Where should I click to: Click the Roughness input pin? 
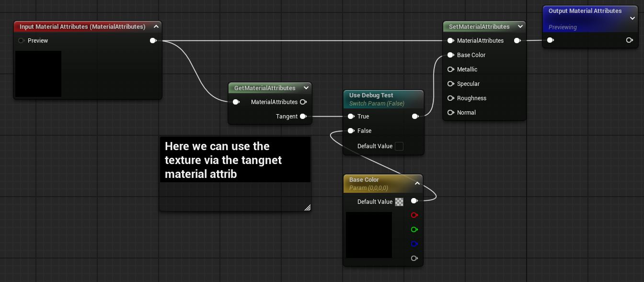coord(450,98)
